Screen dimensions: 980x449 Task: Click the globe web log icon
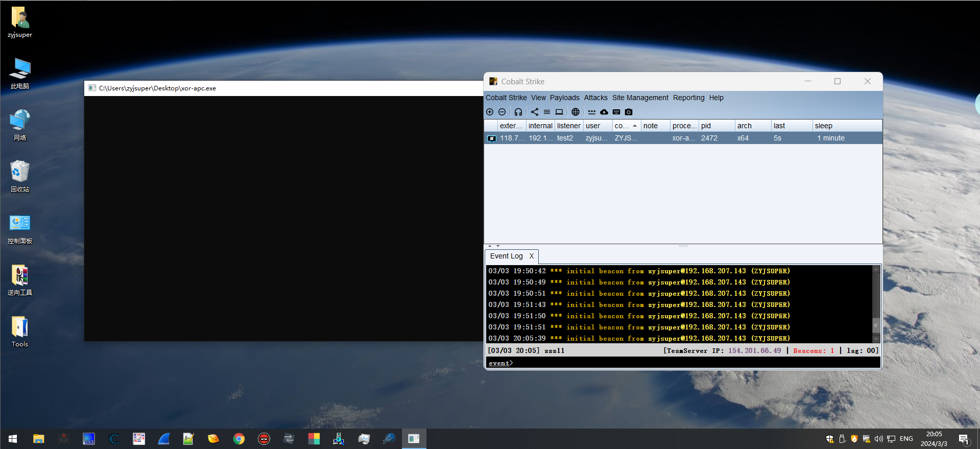[x=576, y=112]
